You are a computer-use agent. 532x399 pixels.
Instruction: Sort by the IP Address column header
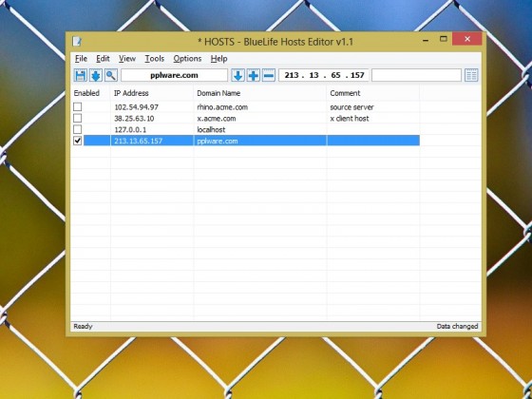point(152,93)
